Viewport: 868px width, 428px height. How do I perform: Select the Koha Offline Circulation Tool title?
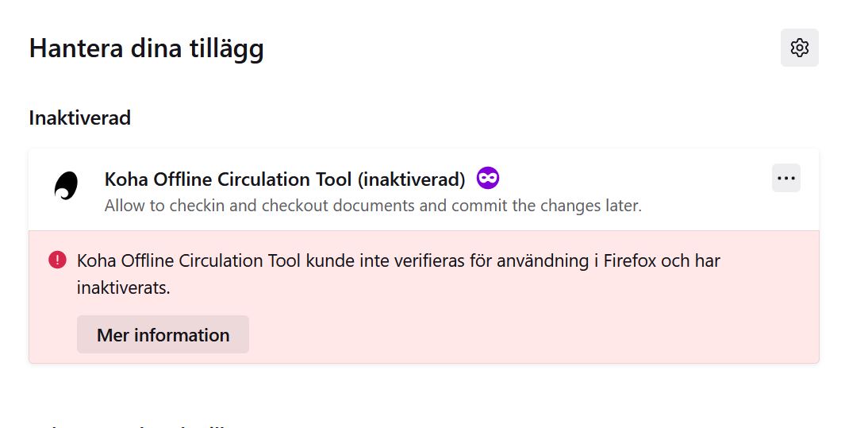(x=228, y=179)
